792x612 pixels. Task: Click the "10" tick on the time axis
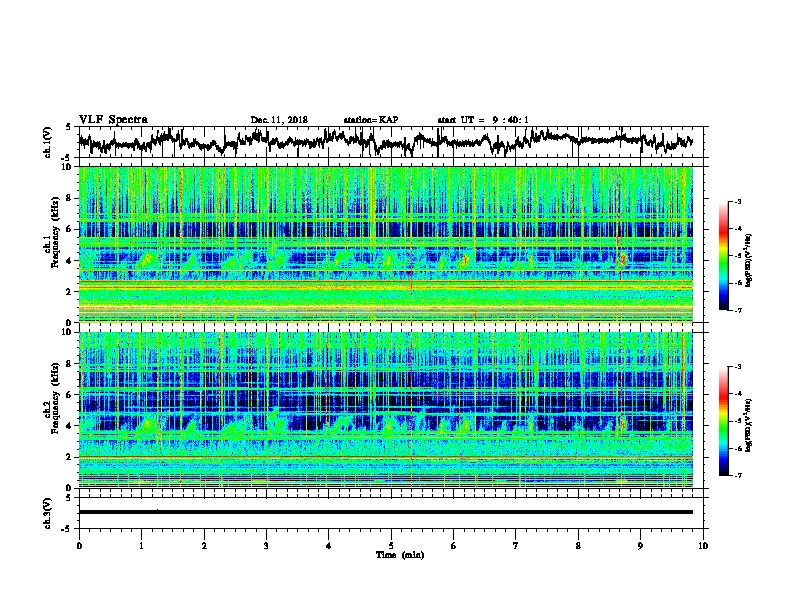coord(703,546)
